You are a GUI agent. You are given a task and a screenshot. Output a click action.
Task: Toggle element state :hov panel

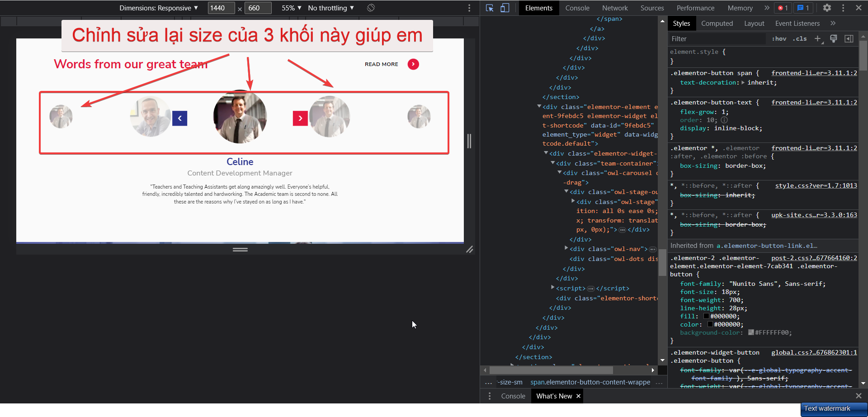[779, 39]
